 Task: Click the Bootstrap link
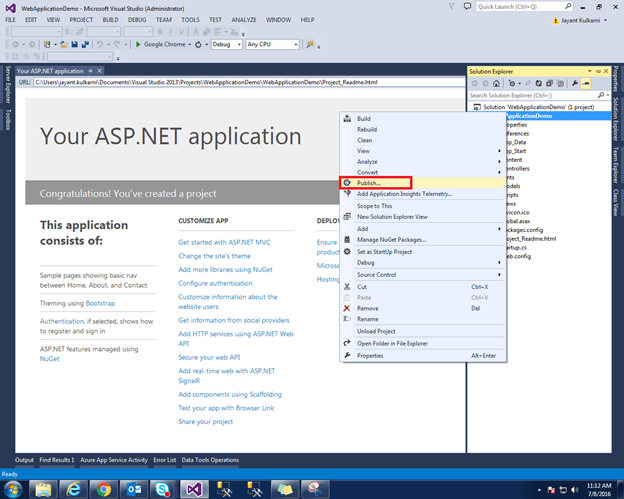tap(100, 302)
